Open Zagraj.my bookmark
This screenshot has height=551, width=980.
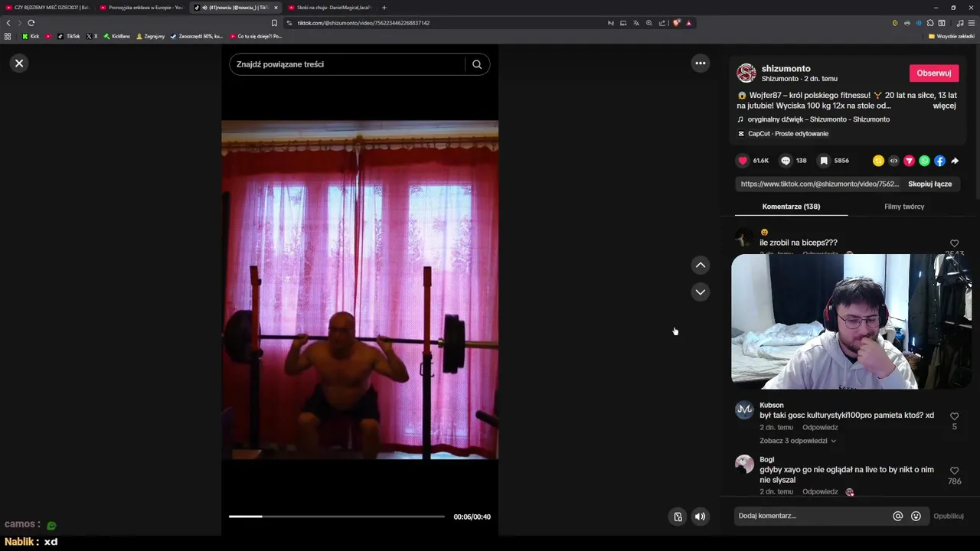[150, 36]
